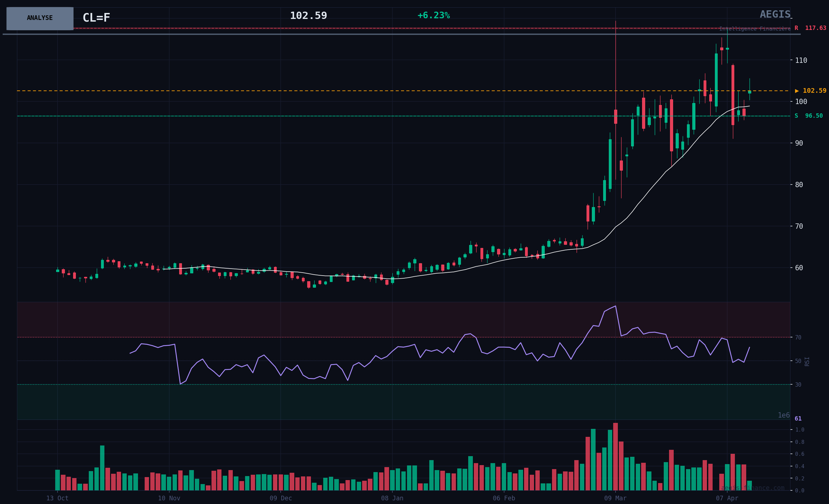
Task: Click the RSI 30 oversold level label
Action: coord(798,385)
